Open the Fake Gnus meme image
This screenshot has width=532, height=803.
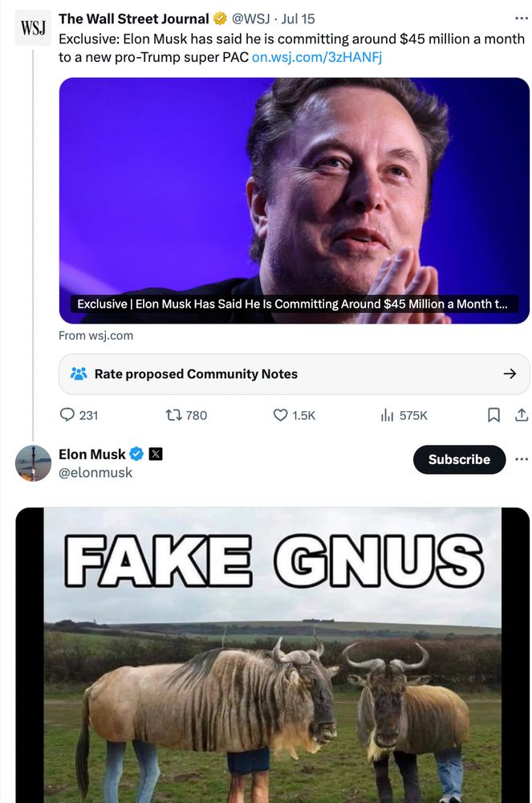click(x=273, y=658)
